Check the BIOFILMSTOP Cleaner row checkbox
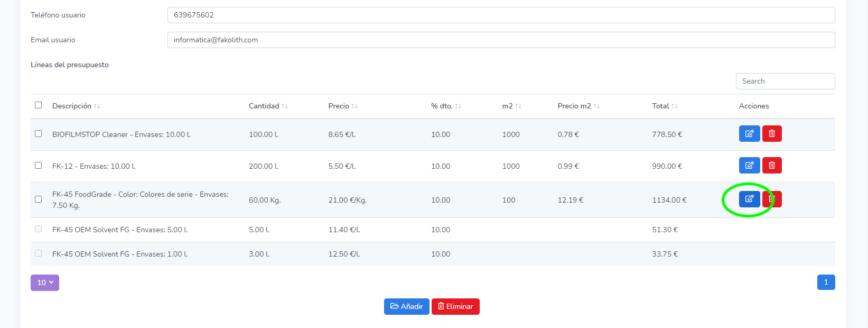The width and height of the screenshot is (868, 328). point(38,134)
